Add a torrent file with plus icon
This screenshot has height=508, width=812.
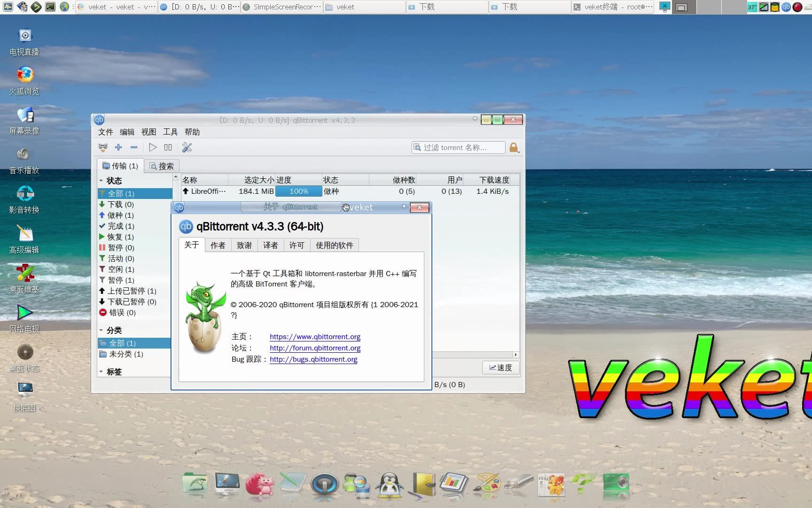click(118, 148)
